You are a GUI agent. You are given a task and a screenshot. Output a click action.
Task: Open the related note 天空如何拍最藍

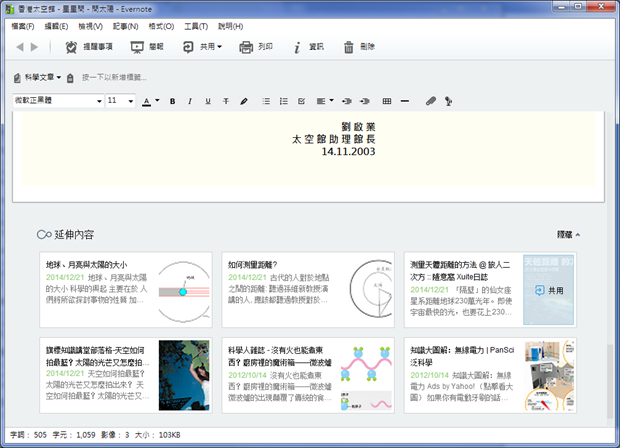[x=126, y=375]
